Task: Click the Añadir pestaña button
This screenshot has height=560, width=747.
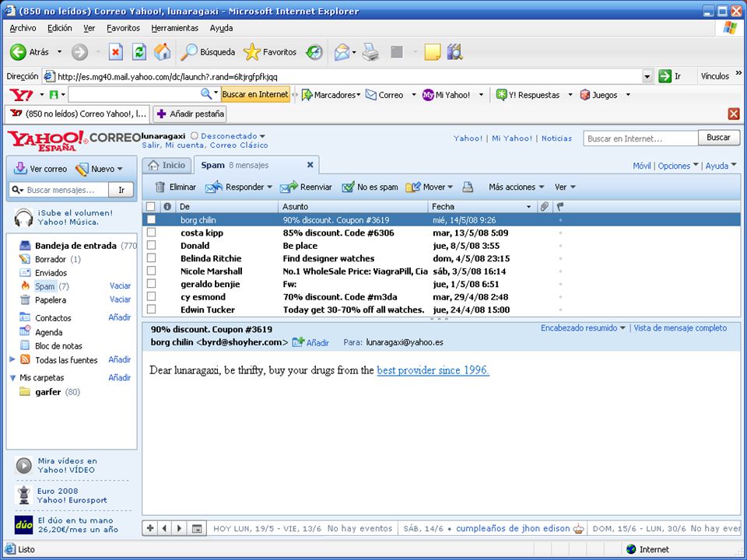Action: coord(190,114)
